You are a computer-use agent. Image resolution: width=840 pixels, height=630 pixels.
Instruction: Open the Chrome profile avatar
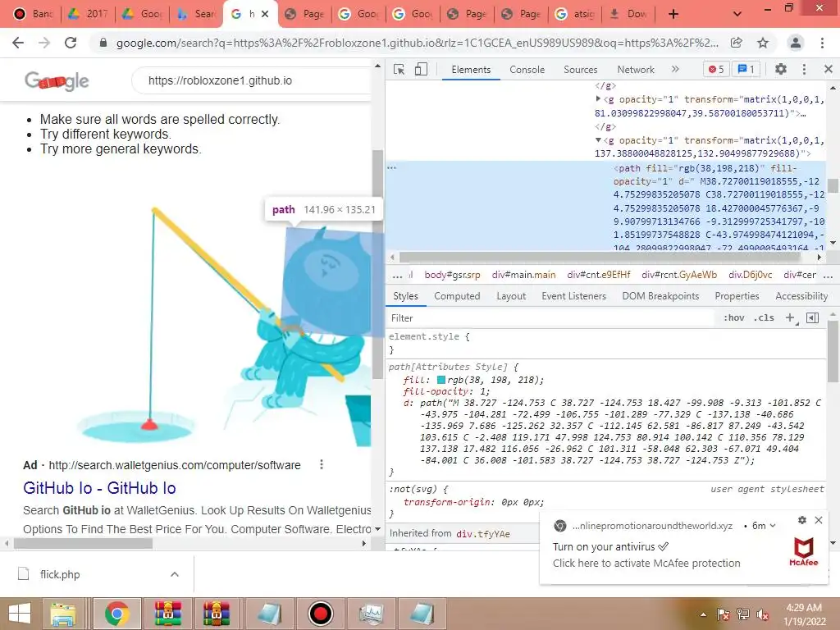[x=796, y=43]
